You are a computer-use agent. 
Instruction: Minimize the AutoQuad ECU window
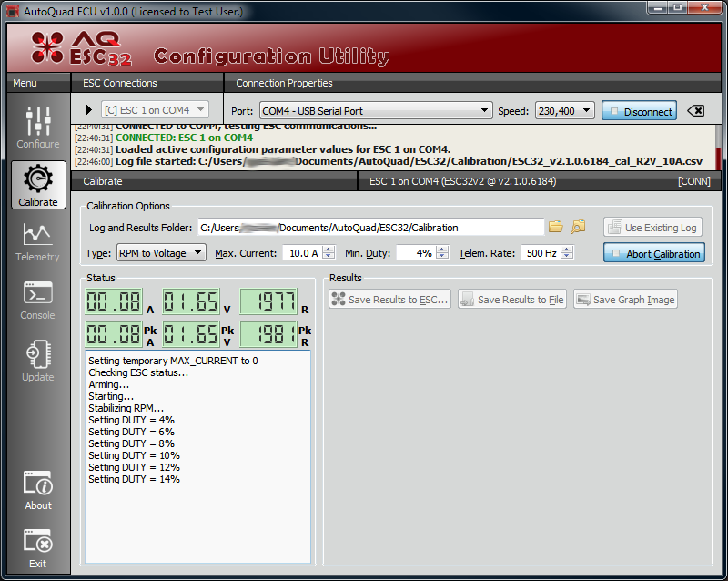coord(658,7)
